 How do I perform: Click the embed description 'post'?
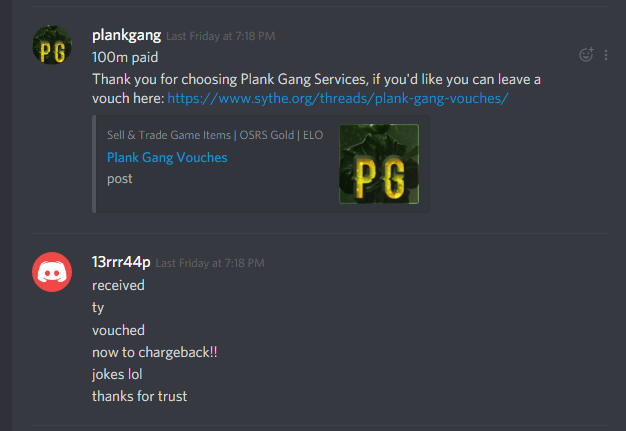point(119,179)
